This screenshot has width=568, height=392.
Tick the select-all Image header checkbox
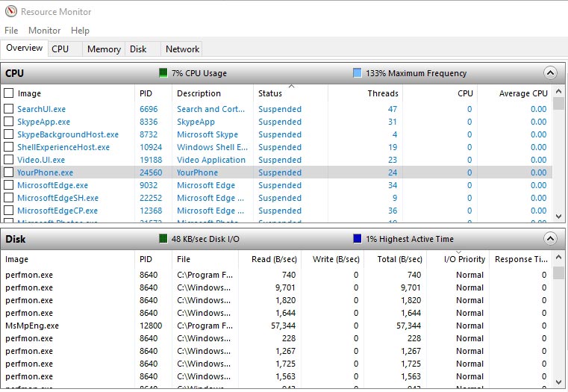(x=9, y=93)
